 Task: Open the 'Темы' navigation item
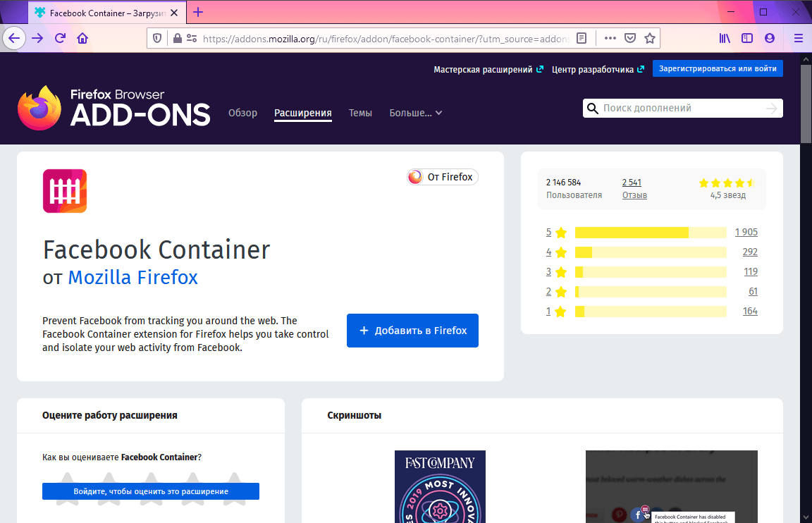[x=360, y=113]
